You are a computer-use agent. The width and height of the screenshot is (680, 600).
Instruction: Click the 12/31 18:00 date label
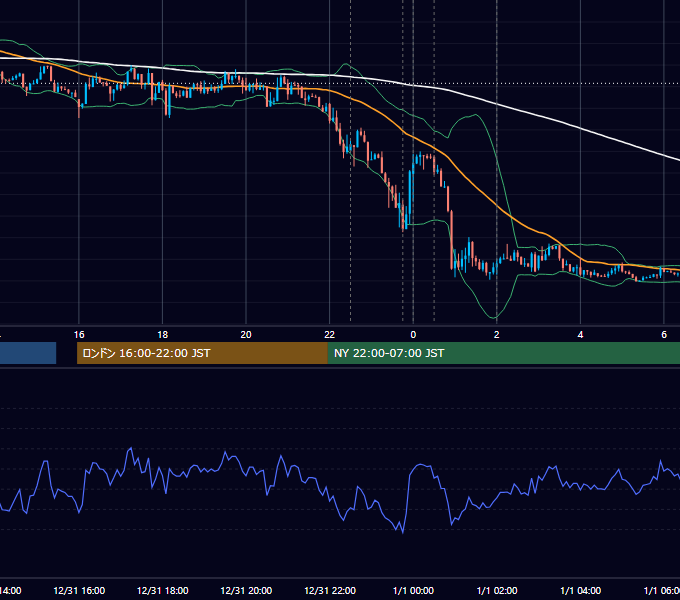click(x=163, y=591)
